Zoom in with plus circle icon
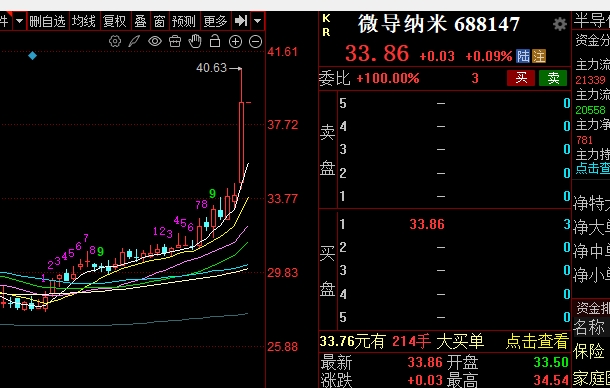This screenshot has width=610, height=388. tap(235, 42)
